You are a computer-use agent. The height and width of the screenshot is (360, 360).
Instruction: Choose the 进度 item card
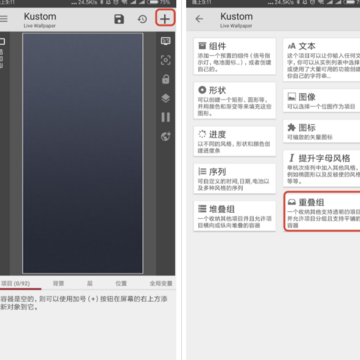click(x=235, y=141)
